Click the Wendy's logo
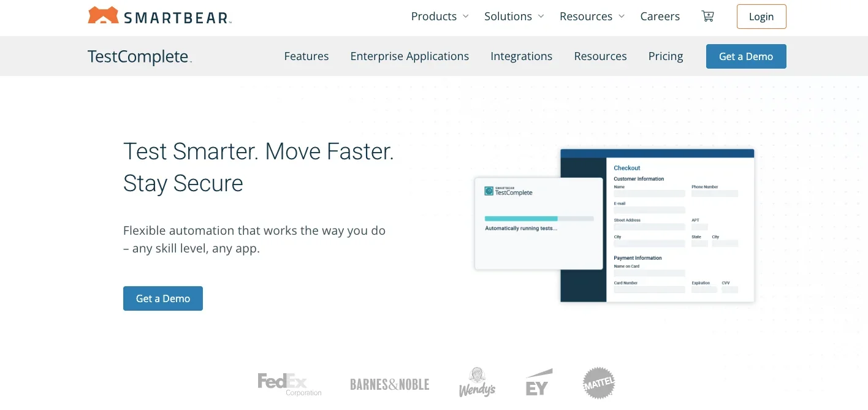The height and width of the screenshot is (410, 868). (477, 382)
